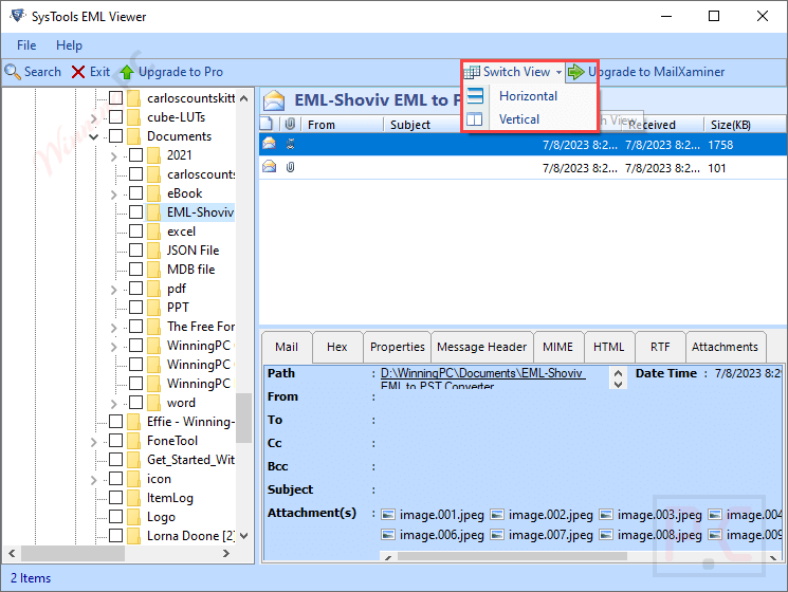
Task: Click the red Exit X icon
Action: click(x=78, y=72)
